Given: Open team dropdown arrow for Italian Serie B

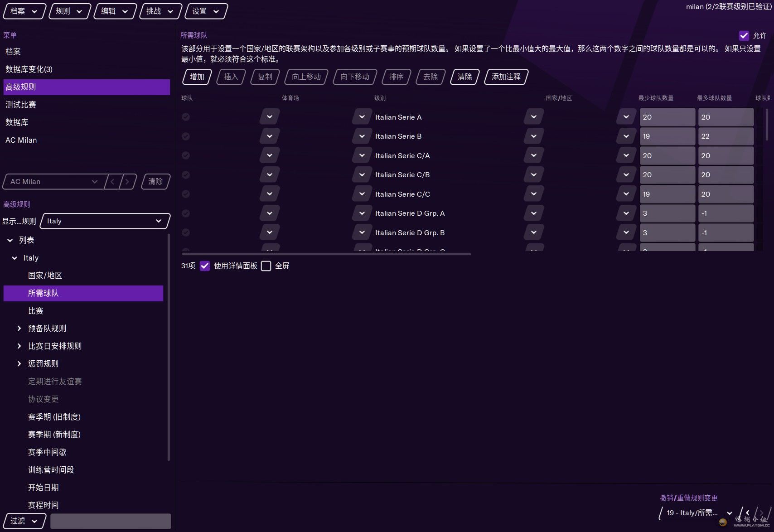Looking at the screenshot, I should click(270, 136).
